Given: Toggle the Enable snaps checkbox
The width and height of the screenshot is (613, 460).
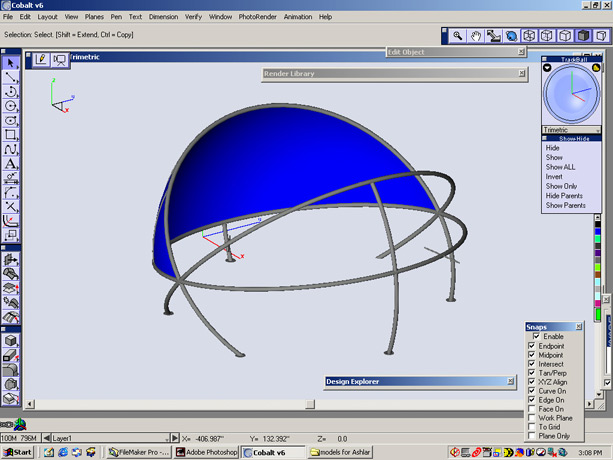Looking at the screenshot, I should pos(536,336).
